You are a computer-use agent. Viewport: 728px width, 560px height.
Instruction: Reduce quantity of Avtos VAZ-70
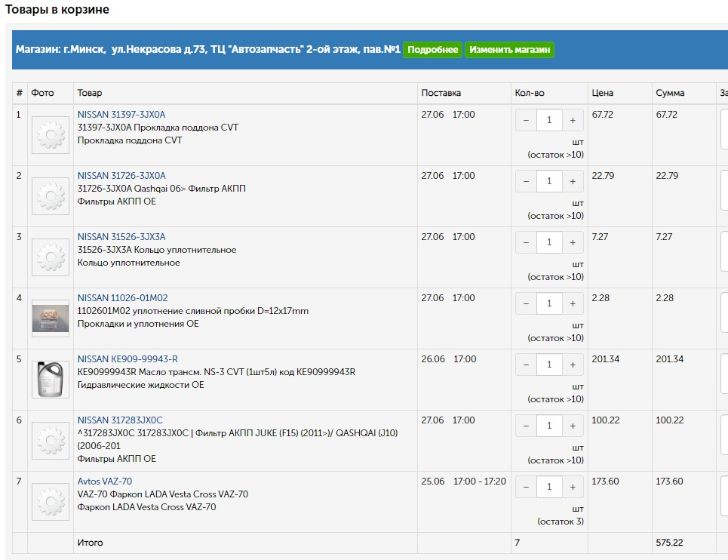coord(526,487)
